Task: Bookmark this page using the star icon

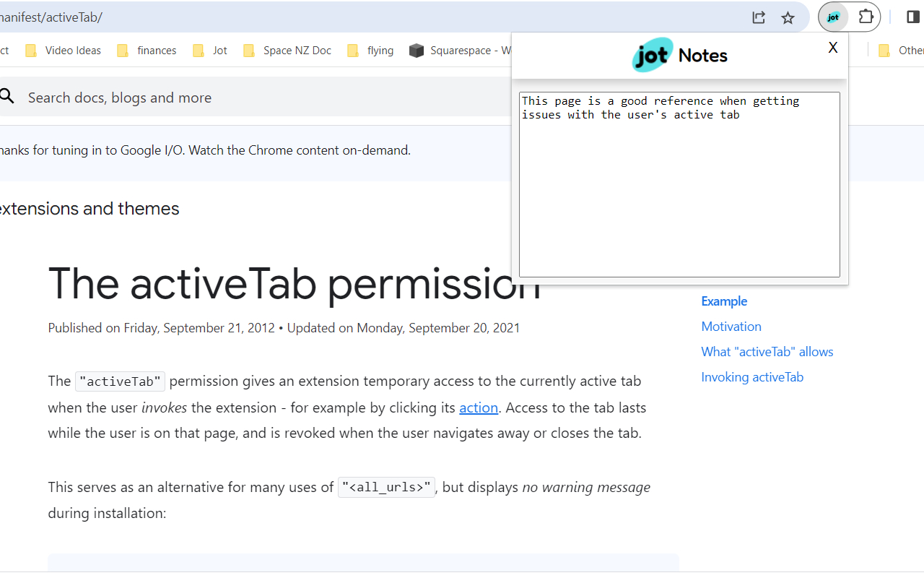Action: pyautogui.click(x=788, y=17)
